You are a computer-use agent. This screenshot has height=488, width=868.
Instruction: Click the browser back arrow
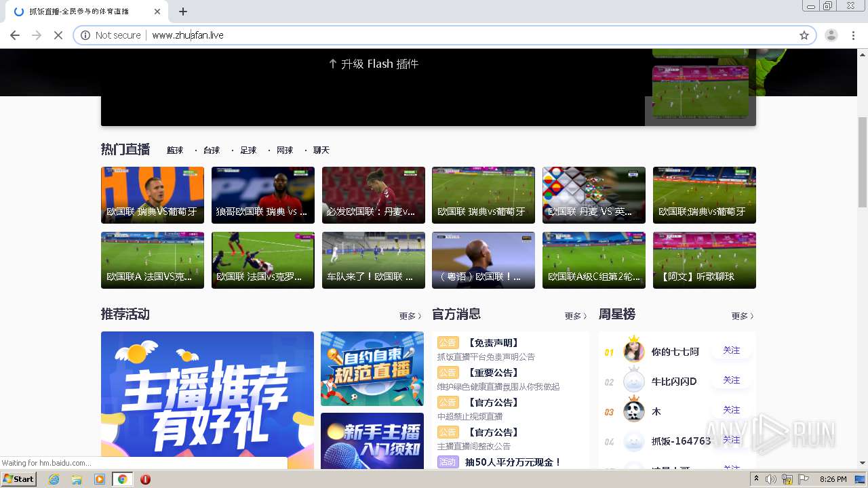[x=15, y=35]
